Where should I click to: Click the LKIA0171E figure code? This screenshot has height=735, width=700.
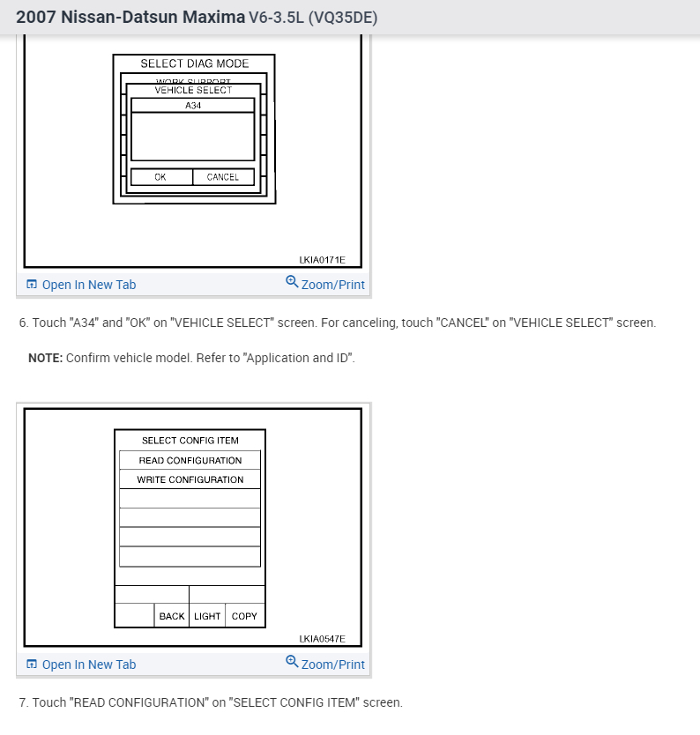click(x=322, y=260)
